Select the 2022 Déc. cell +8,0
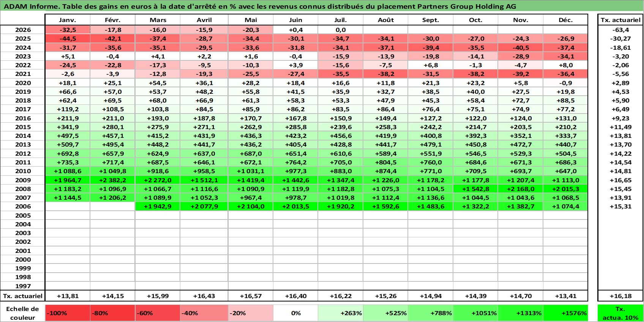Viewport: 644px width, 322px height. tap(565, 65)
